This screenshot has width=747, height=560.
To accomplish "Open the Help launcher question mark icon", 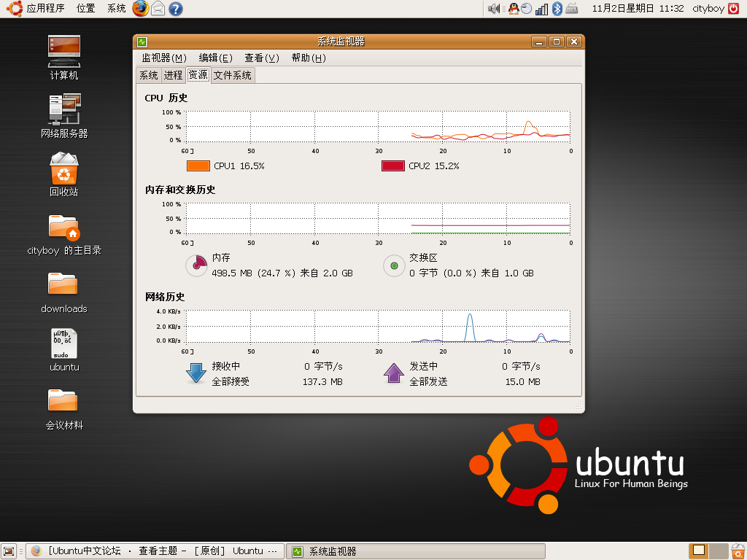I will [176, 9].
